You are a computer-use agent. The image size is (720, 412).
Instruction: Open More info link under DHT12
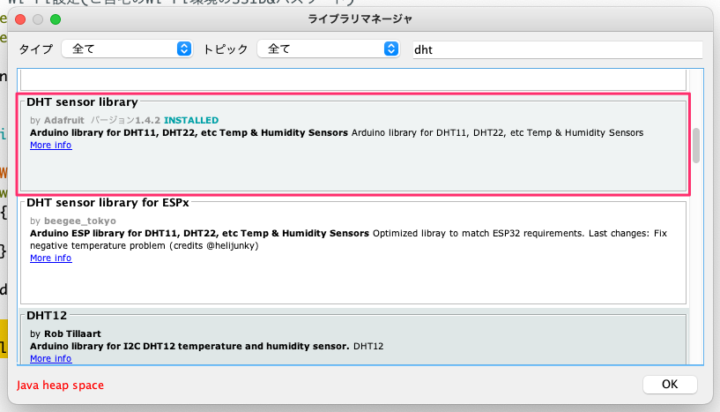pos(50,358)
